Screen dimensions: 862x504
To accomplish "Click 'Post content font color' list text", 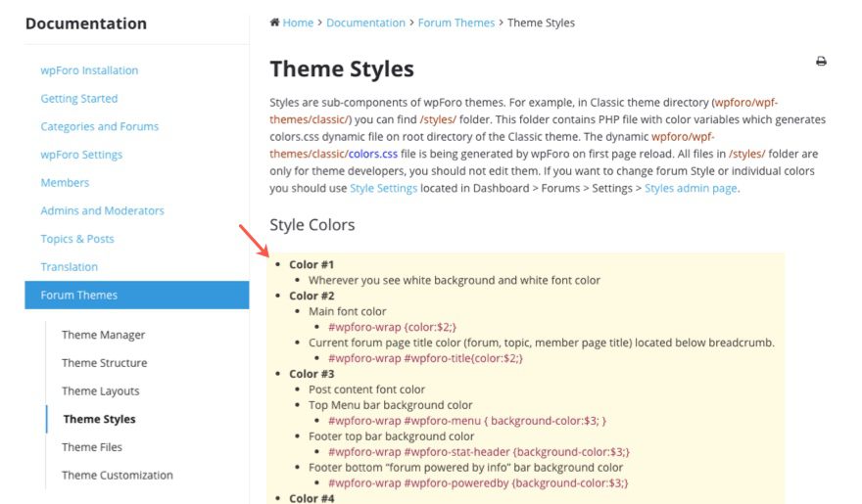I will (366, 389).
